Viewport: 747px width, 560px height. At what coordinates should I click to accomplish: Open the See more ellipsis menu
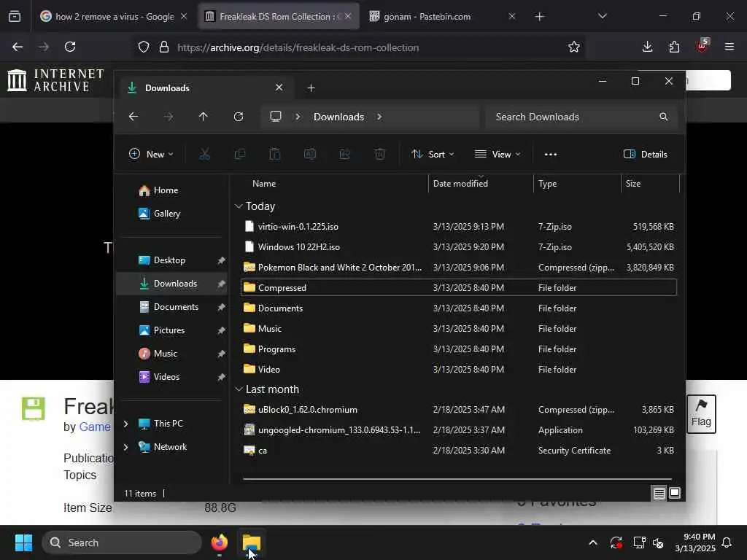tap(551, 155)
